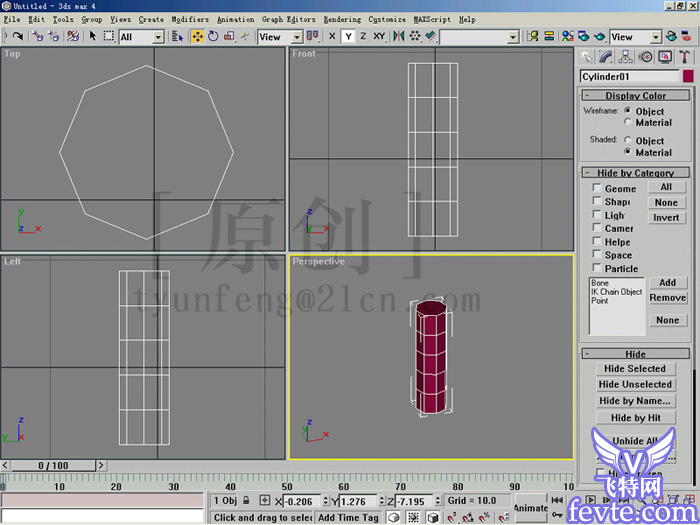Click the Quick Render teapot icon

[x=600, y=36]
